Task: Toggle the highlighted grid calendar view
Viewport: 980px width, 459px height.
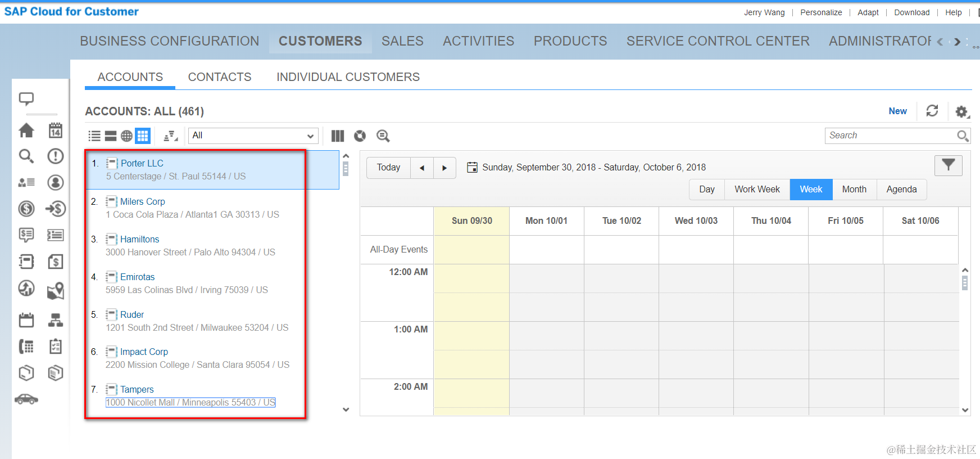Action: [143, 136]
